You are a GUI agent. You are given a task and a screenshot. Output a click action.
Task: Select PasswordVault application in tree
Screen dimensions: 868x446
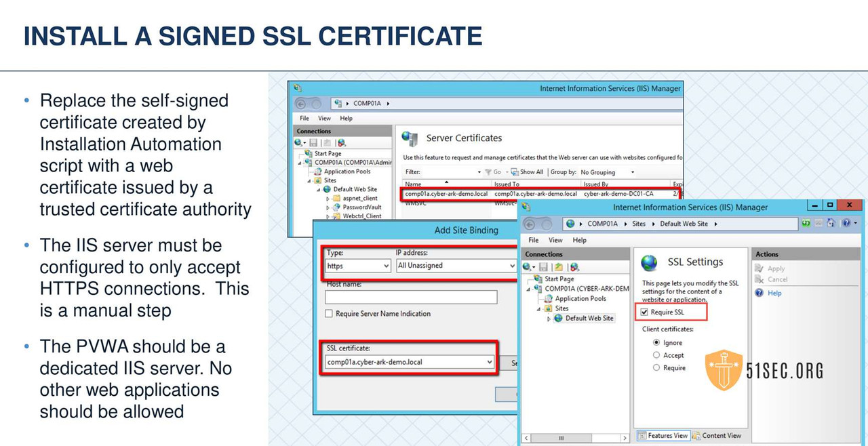[361, 207]
